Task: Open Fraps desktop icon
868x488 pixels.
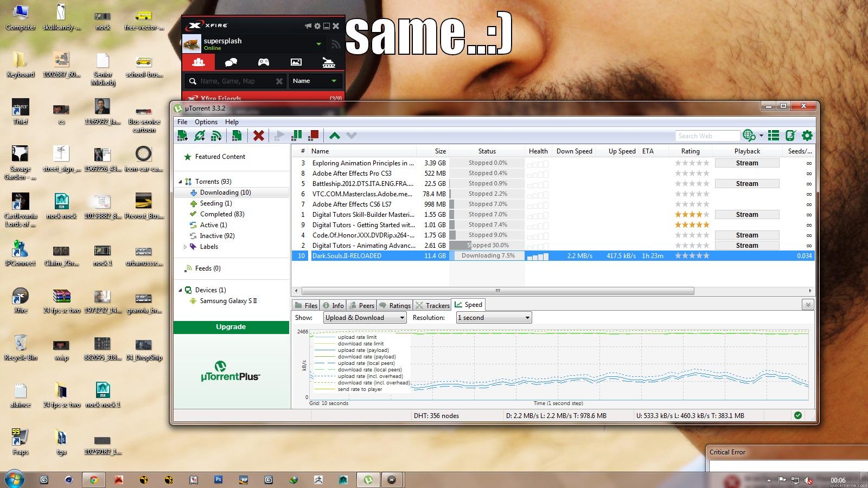Action: pos(21,441)
